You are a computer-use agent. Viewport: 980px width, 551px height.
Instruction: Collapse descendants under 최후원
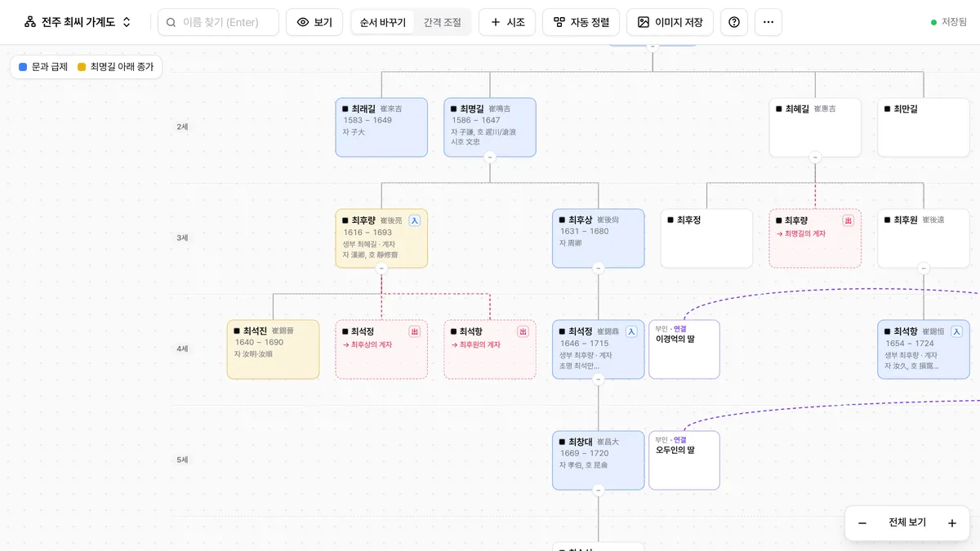pos(924,268)
